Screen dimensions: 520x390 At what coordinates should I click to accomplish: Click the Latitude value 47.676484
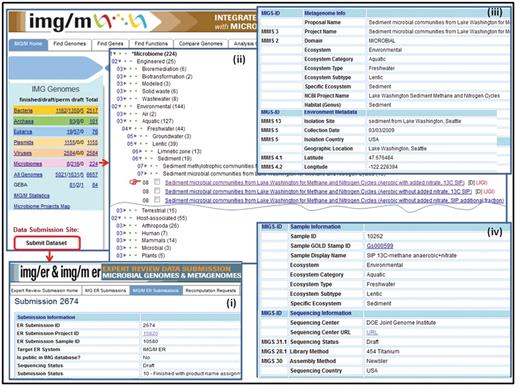[x=381, y=157]
